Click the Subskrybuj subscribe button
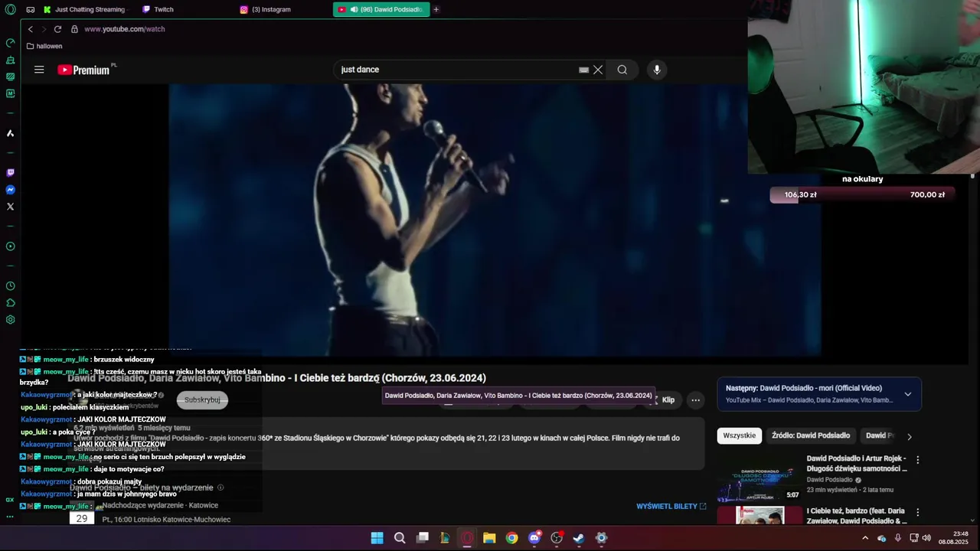 coord(202,399)
